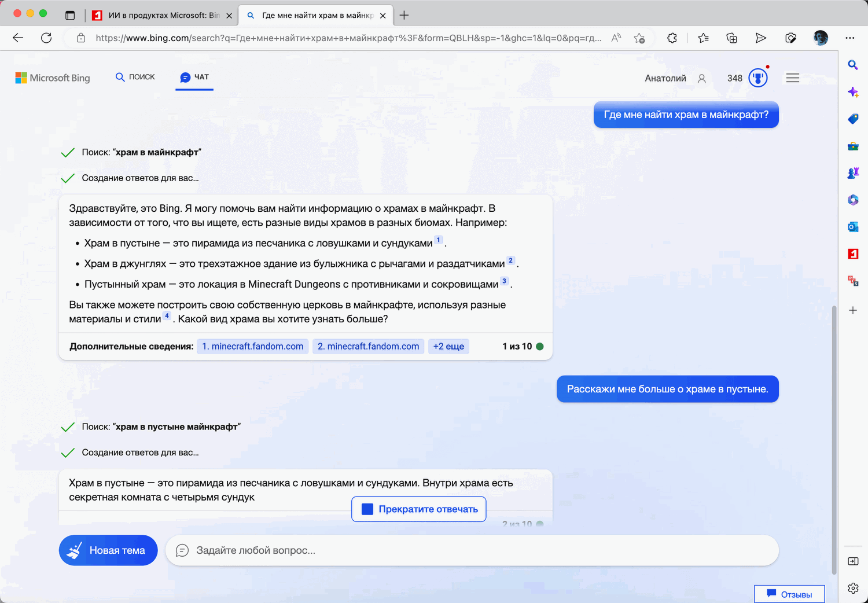The width and height of the screenshot is (868, 603).
Task: Open the red app icon in sidebar
Action: (x=853, y=253)
